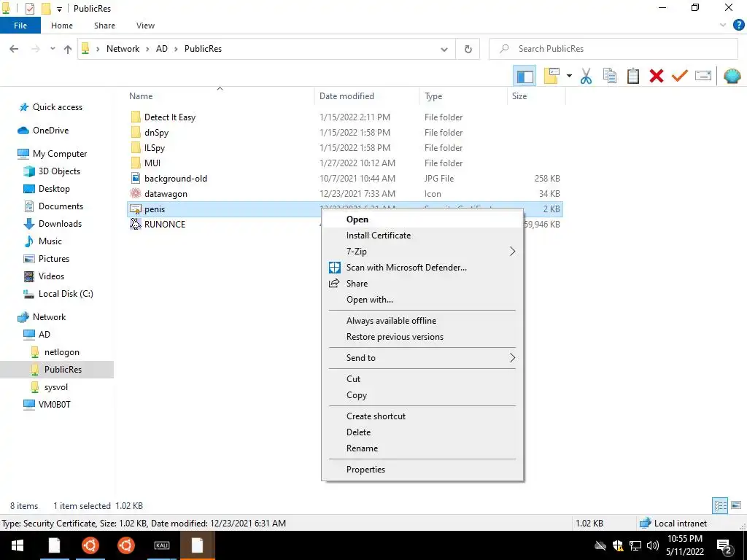Screen dimensions: 747x560
Task: Click the New Folder icon in title bar
Action: point(46,9)
